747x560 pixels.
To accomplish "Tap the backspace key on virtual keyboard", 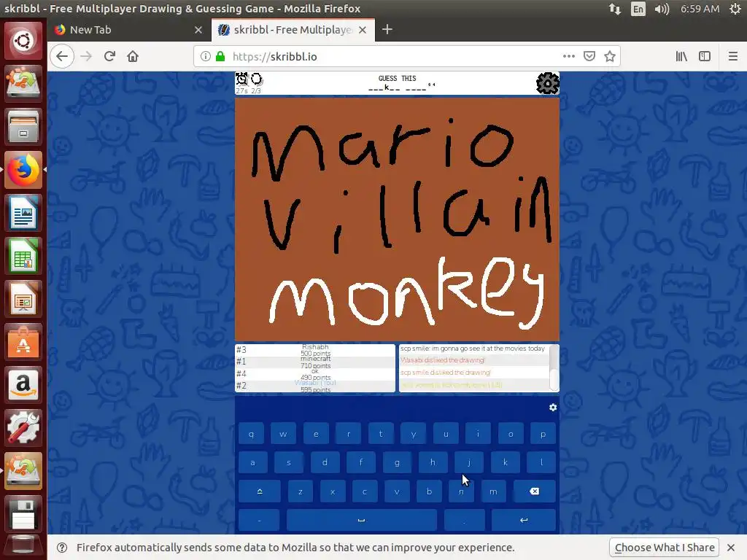I will [x=535, y=491].
